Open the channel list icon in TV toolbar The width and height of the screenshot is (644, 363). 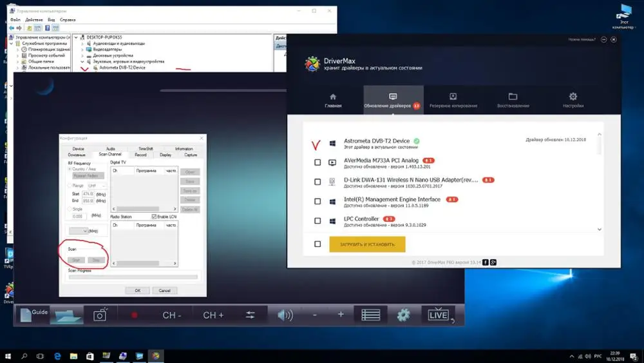(x=370, y=315)
